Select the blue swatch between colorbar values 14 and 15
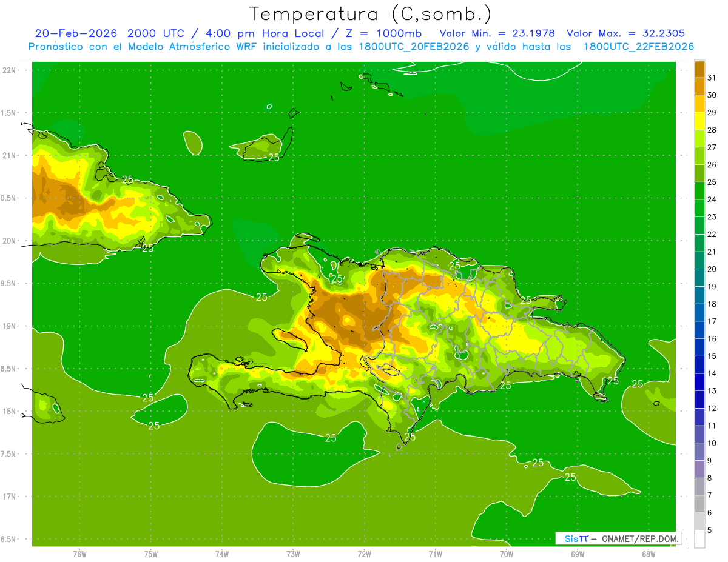728x562 pixels. click(x=699, y=365)
